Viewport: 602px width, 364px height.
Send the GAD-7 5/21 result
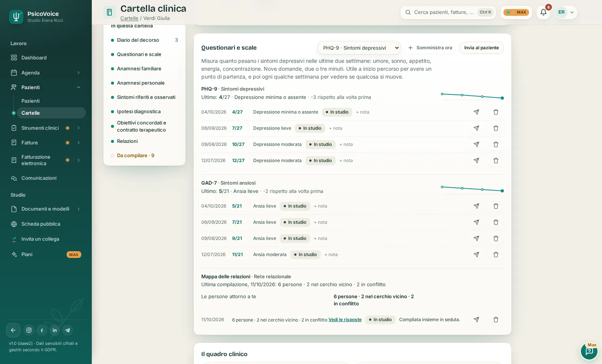click(x=476, y=206)
